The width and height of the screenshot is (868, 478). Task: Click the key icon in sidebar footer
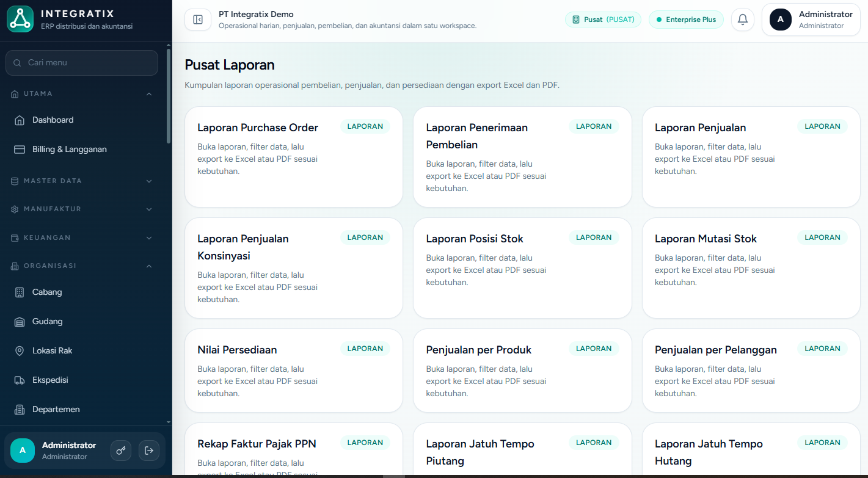121,451
